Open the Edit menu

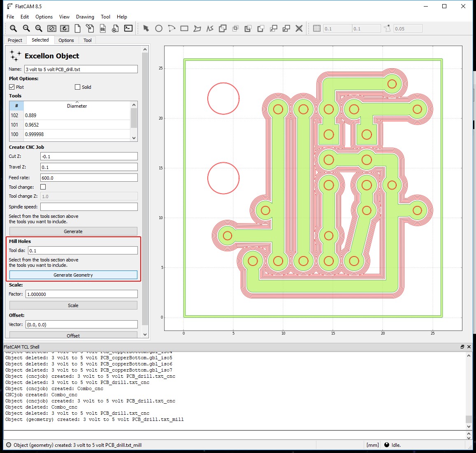pyautogui.click(x=25, y=17)
